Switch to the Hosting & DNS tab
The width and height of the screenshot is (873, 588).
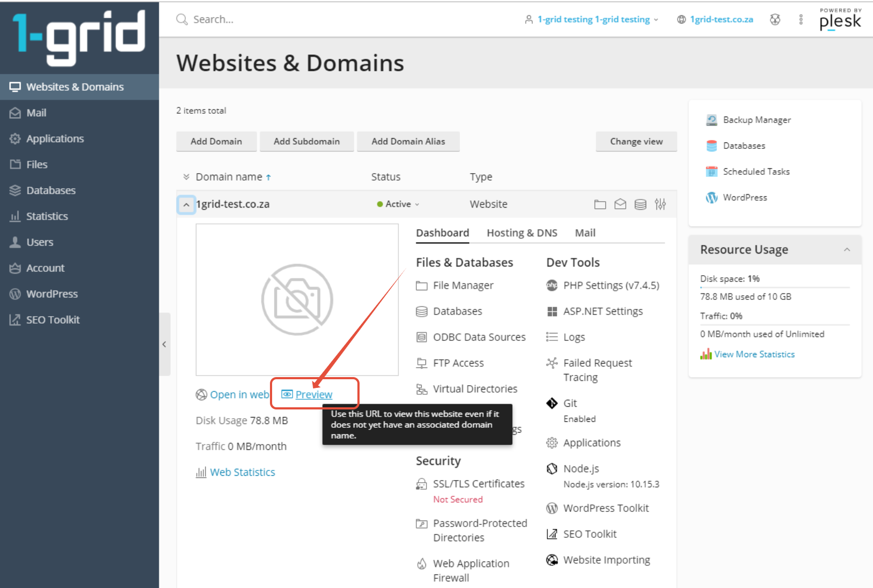[522, 233]
